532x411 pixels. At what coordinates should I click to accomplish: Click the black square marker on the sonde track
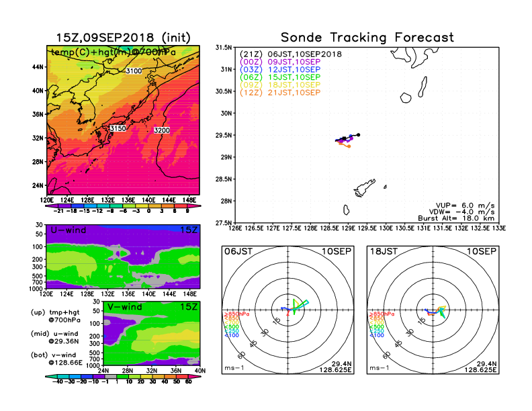[345, 138]
